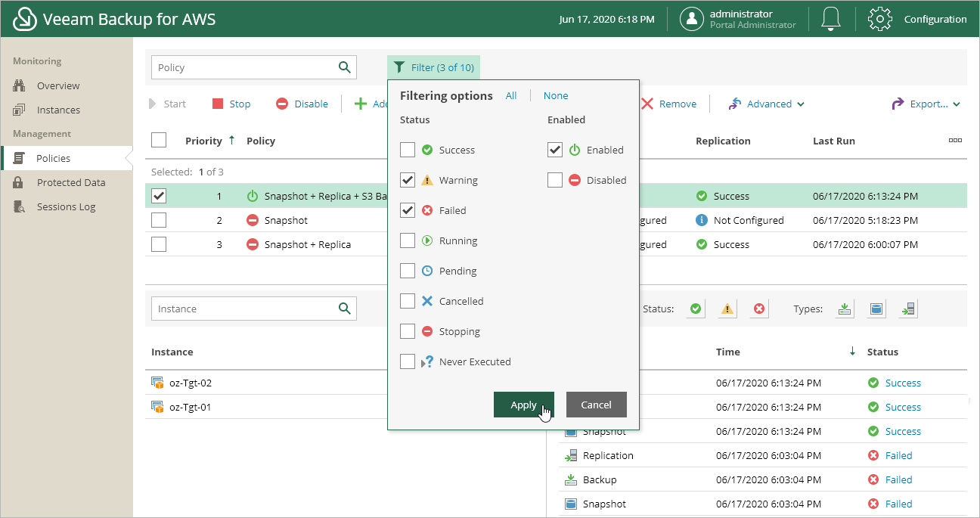Open the Failed link for Backup session
Screen dimensions: 980x518
(899, 479)
